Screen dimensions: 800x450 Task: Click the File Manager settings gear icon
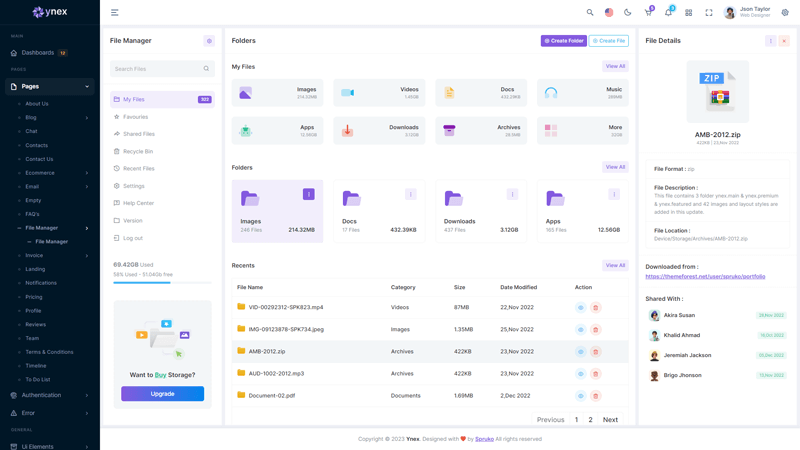(x=209, y=41)
